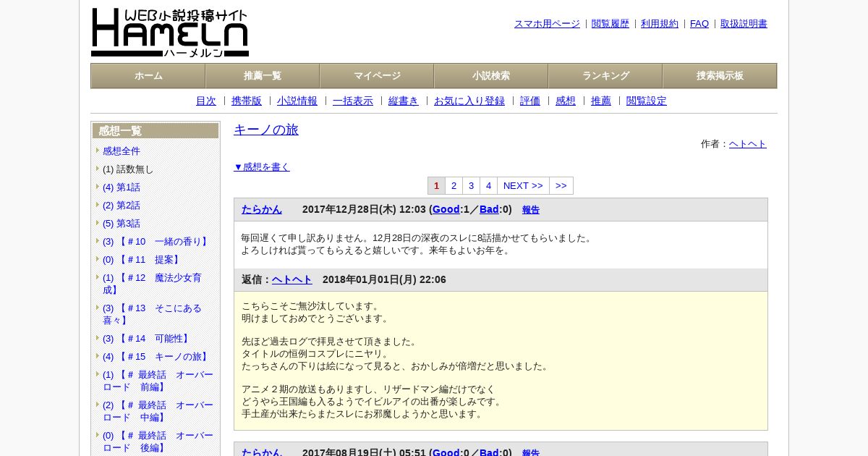Jump to last page with >> button
The image size is (868, 456).
tap(561, 185)
